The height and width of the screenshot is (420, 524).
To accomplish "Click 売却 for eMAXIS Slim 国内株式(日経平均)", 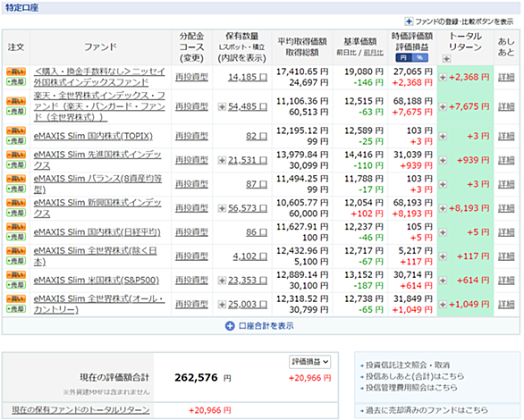I will coord(16,237).
